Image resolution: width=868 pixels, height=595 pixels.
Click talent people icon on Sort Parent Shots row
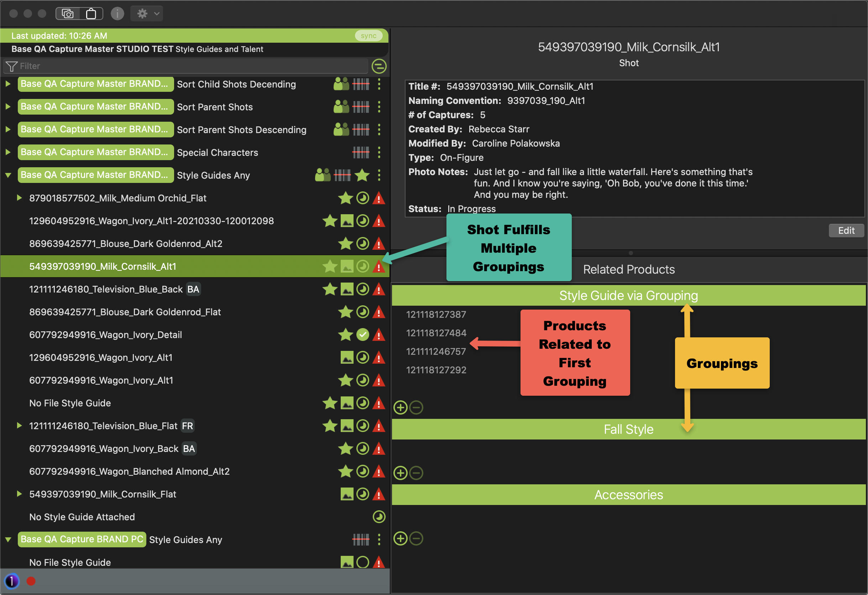[341, 107]
